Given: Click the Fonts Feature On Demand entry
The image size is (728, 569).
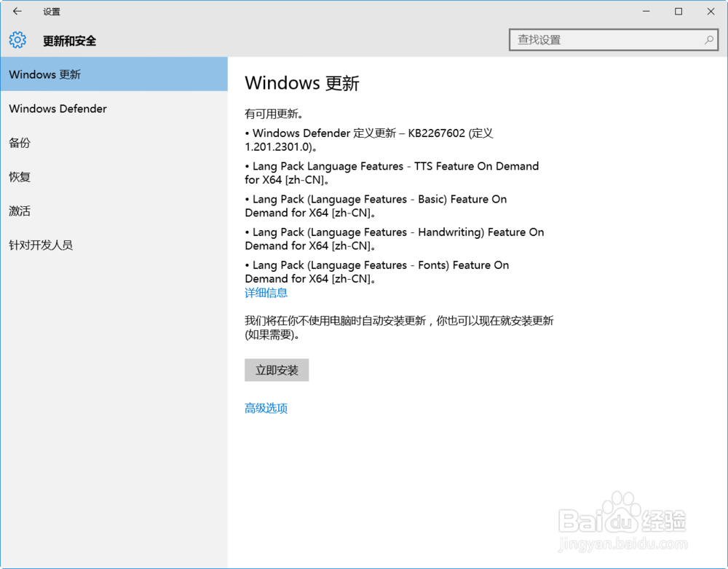Looking at the screenshot, I should point(377,272).
